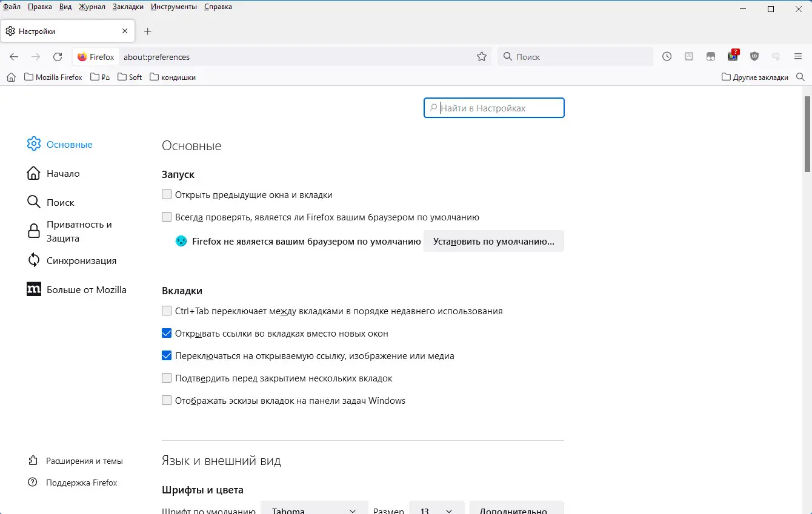This screenshot has height=514, width=812.
Task: Open the 'Другие закладки' bookmarks folder
Action: click(756, 77)
